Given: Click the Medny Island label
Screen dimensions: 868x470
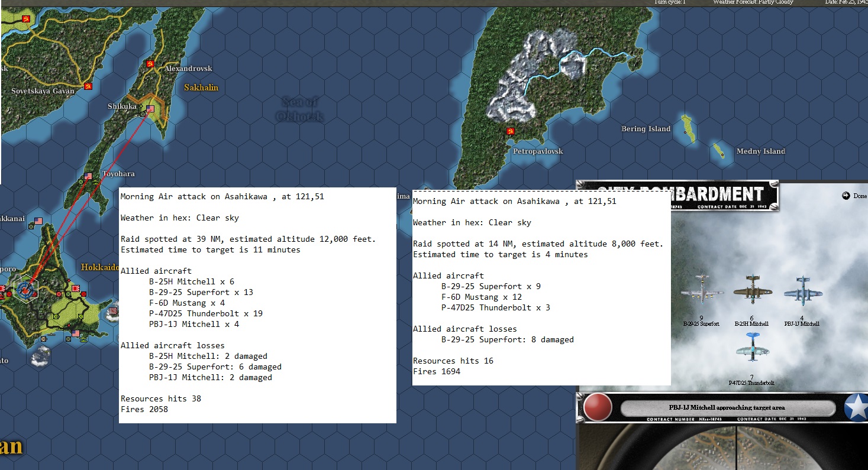Looking at the screenshot, I should [761, 151].
